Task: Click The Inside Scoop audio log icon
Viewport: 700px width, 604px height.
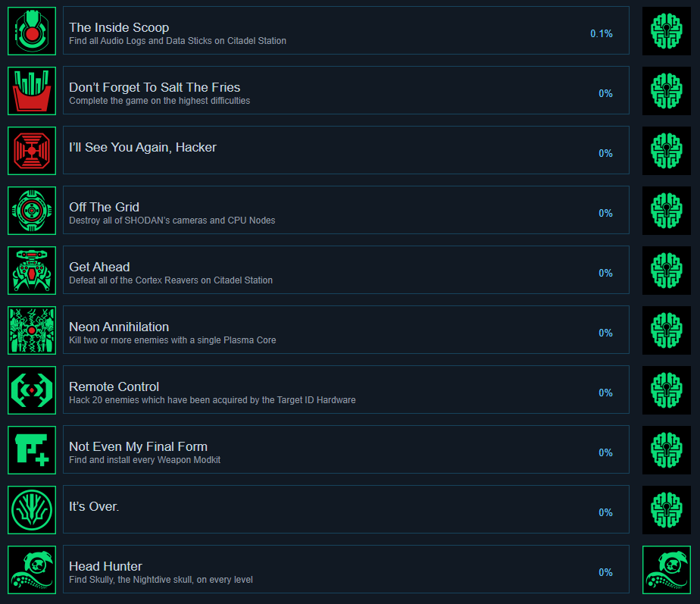Action: [x=32, y=31]
